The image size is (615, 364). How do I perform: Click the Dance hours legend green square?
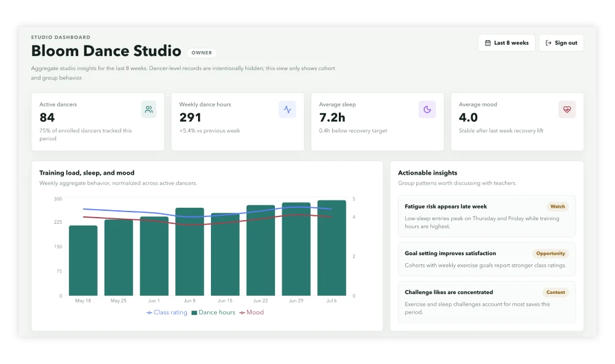(194, 312)
